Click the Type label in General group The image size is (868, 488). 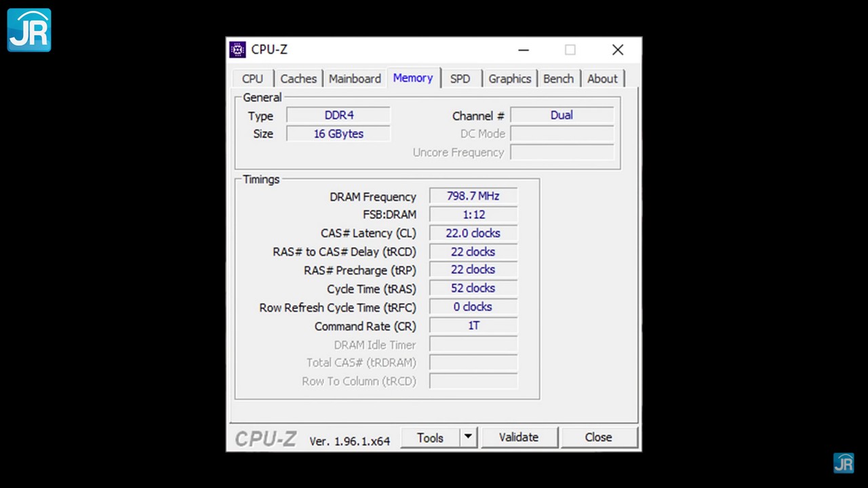click(x=260, y=116)
